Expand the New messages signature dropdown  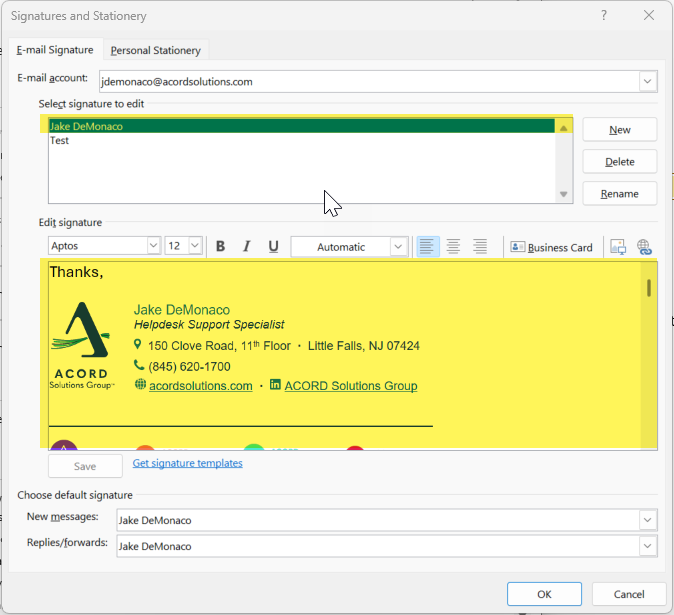tap(648, 520)
